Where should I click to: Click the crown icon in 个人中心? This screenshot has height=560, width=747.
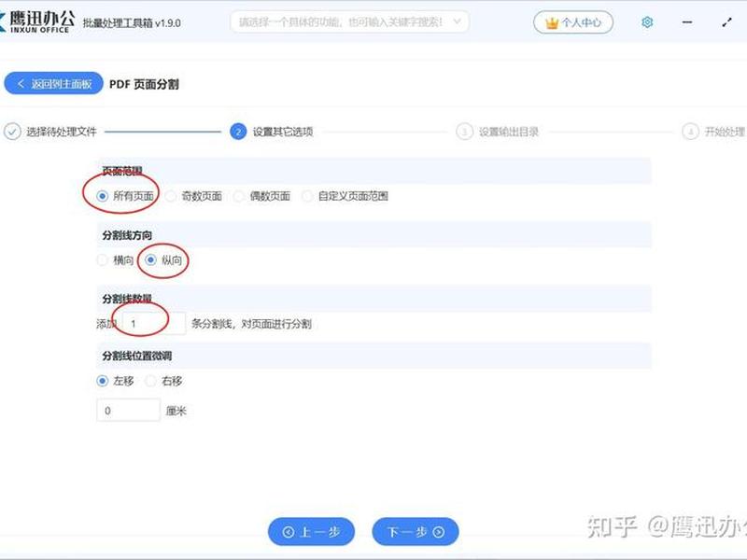tap(552, 22)
